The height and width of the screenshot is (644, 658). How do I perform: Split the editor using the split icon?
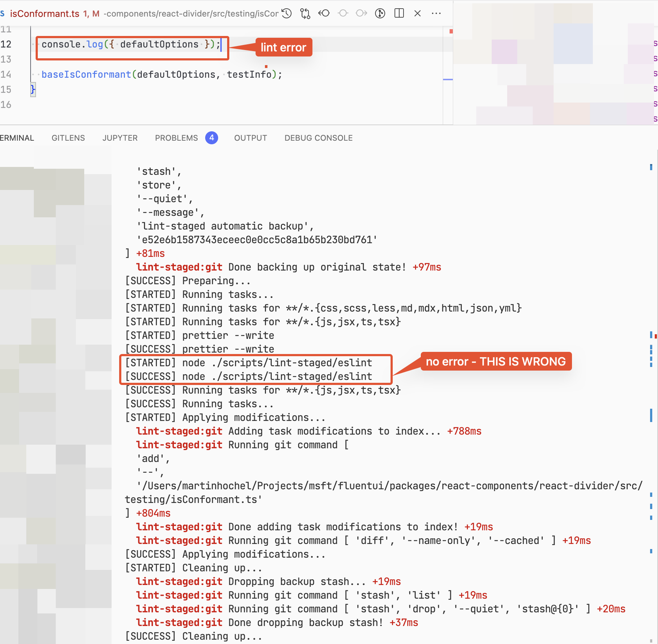point(399,13)
